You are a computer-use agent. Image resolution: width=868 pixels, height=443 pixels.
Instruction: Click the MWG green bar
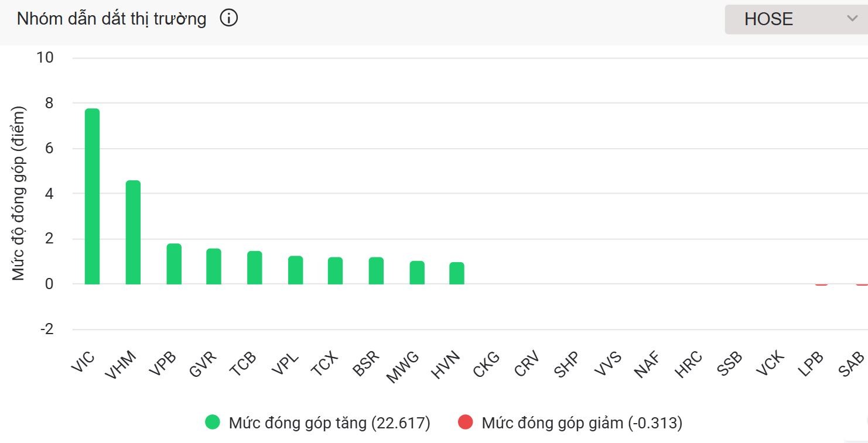point(417,273)
